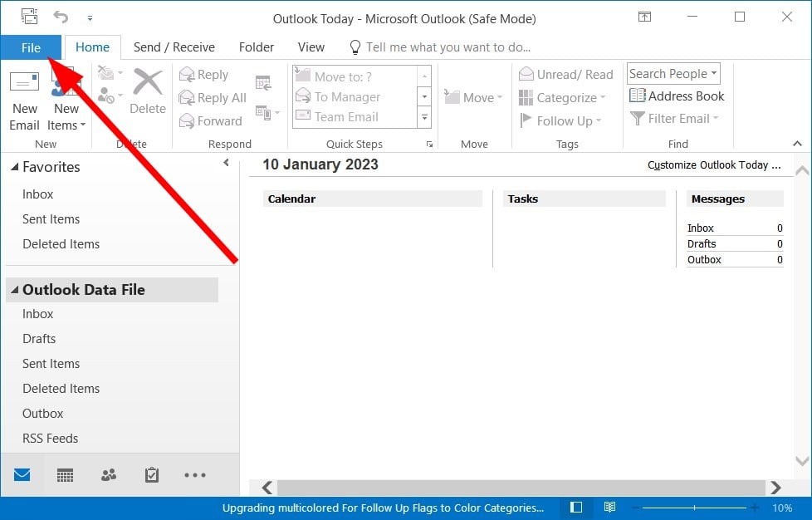Click the Meeting reply icon in Respond group
812x520 pixels.
[263, 82]
